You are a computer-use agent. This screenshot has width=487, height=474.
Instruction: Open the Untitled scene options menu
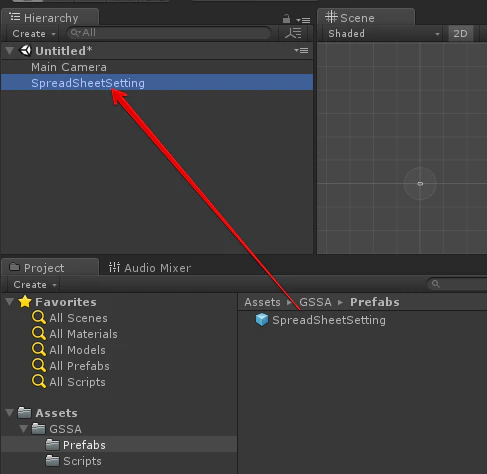301,50
